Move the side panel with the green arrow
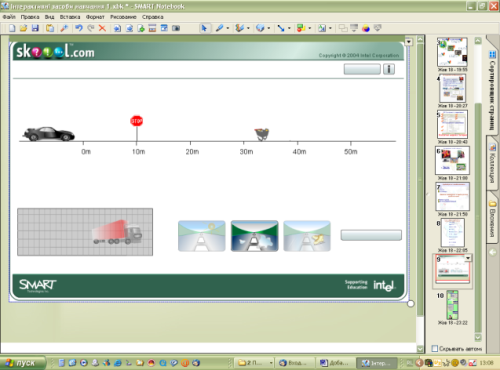The image size is (500, 370). tap(492, 252)
